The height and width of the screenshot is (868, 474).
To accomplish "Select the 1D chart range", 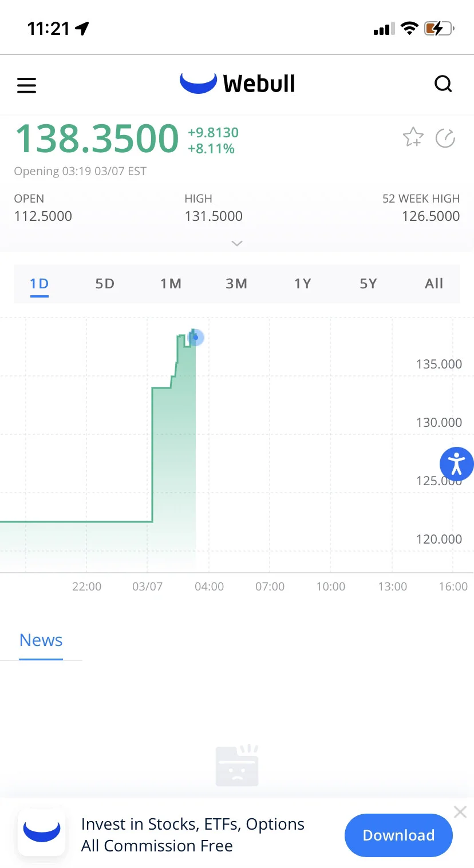I will tap(39, 284).
